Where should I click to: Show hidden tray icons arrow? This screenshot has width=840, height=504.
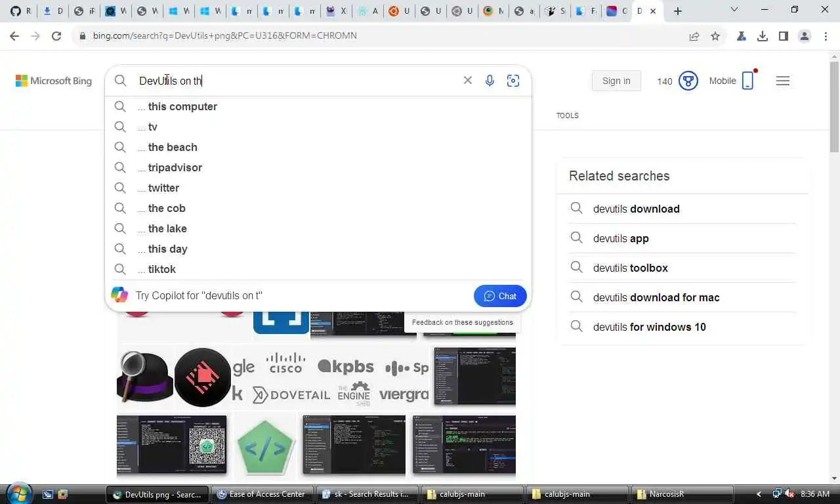coord(759,494)
